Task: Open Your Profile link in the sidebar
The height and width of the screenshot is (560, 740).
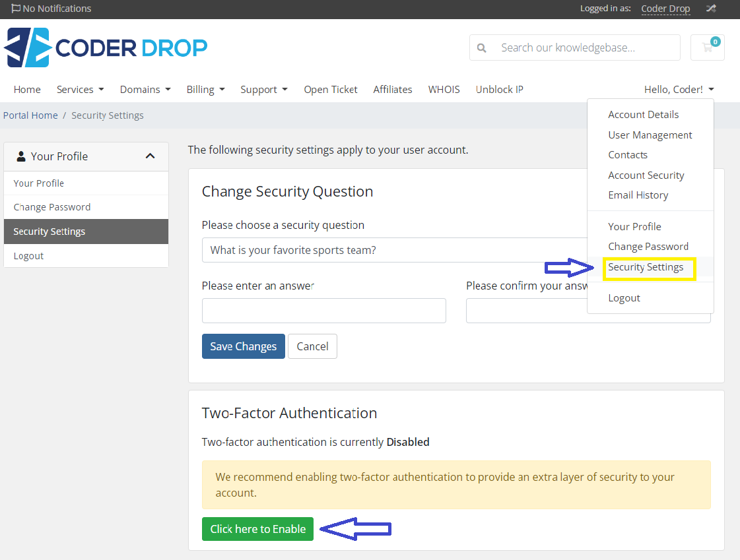Action: 86,183
